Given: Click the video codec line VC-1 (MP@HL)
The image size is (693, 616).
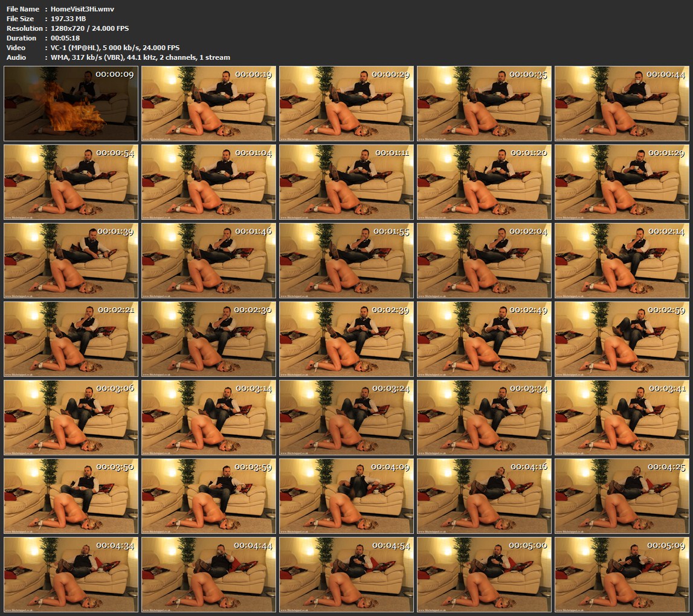Looking at the screenshot, I should click(x=115, y=48).
